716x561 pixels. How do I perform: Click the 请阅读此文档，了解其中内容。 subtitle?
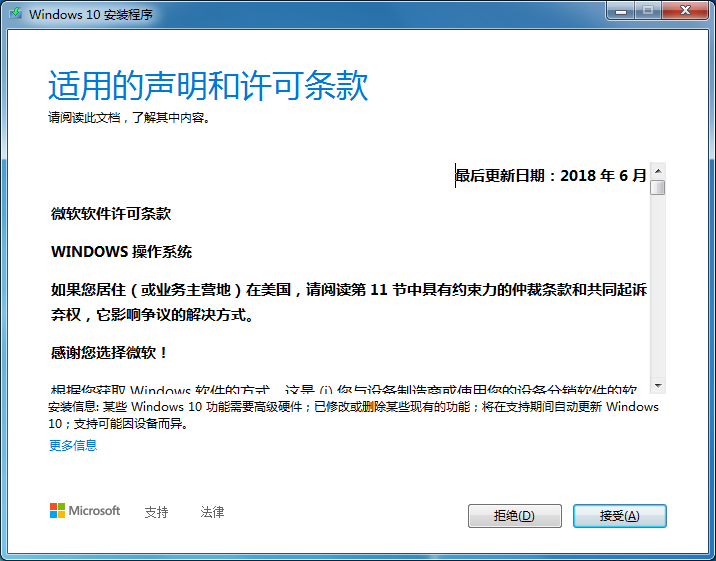tap(129, 118)
